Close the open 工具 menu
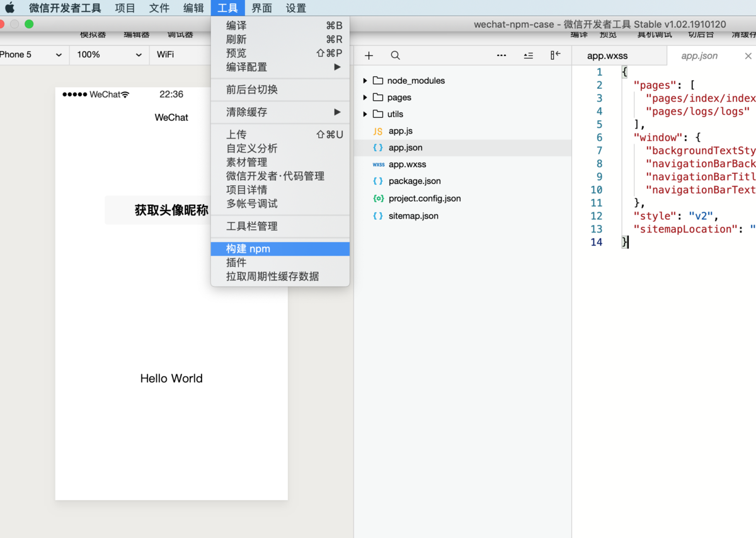This screenshot has width=756, height=538. [x=227, y=8]
